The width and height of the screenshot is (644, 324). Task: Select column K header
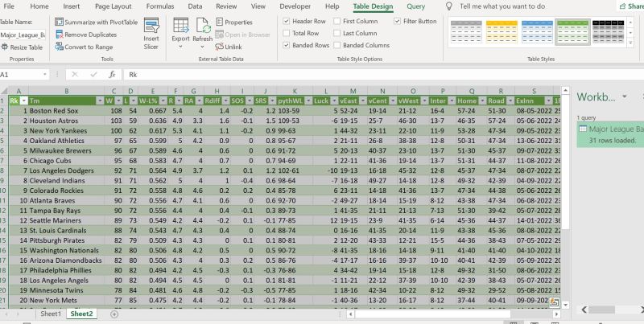click(295, 91)
